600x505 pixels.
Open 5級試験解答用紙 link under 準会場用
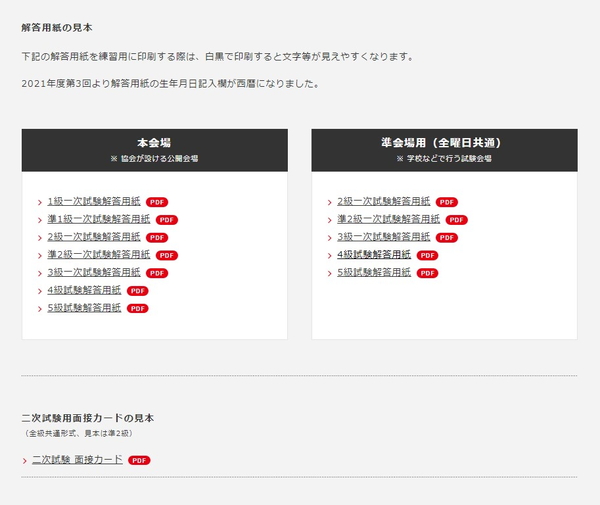374,272
